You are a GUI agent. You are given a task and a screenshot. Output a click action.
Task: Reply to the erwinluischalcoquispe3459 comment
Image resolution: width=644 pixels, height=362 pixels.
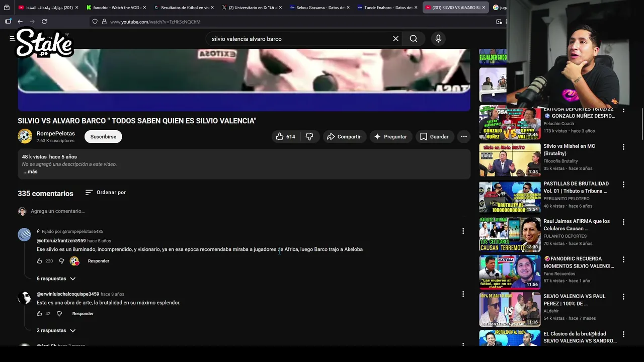(83, 314)
